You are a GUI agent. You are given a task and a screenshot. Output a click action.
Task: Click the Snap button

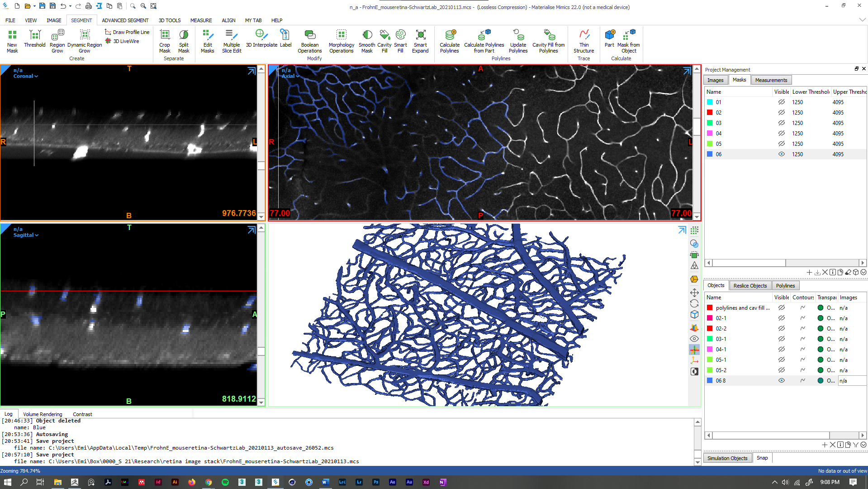[762, 458]
